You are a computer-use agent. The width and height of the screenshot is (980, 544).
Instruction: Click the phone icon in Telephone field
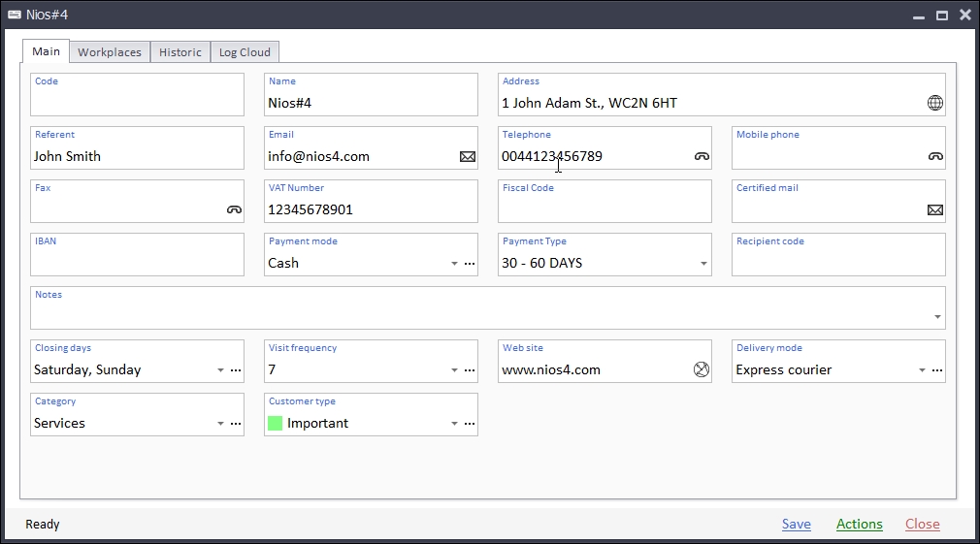pos(702,156)
